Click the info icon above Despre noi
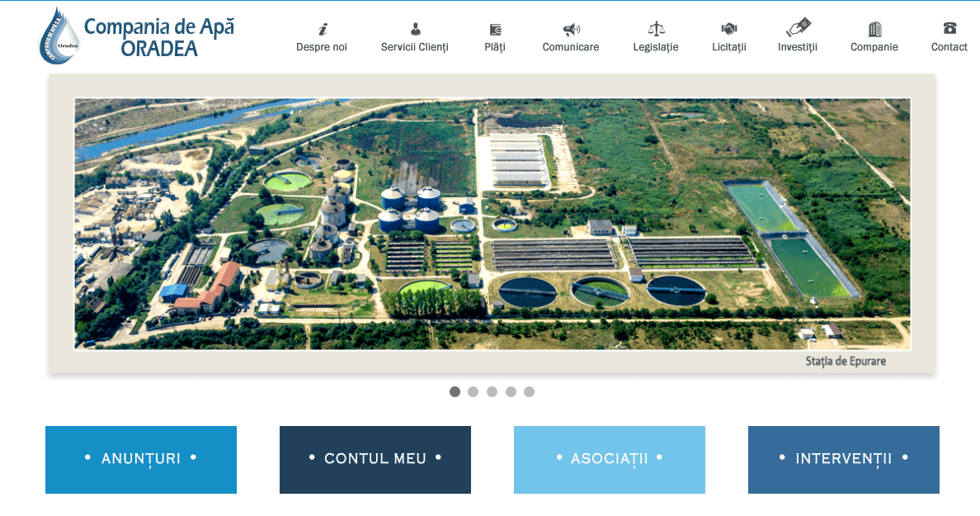This screenshot has width=980, height=516. click(322, 29)
